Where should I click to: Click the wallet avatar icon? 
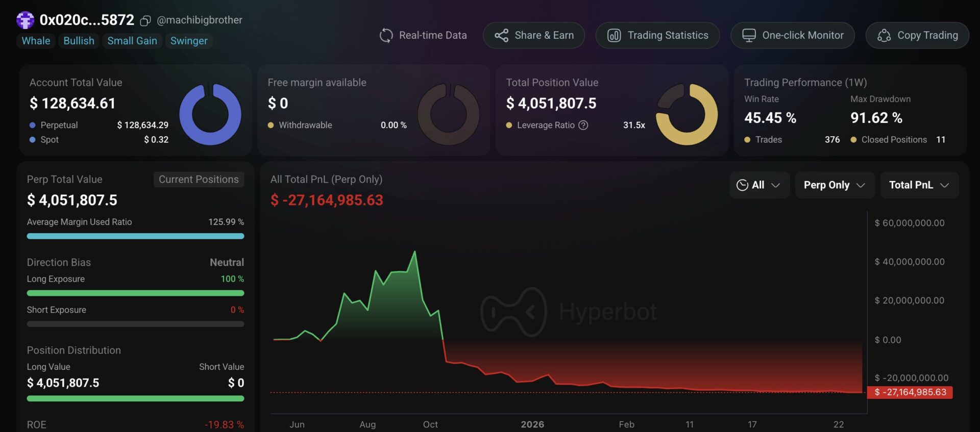[x=25, y=20]
